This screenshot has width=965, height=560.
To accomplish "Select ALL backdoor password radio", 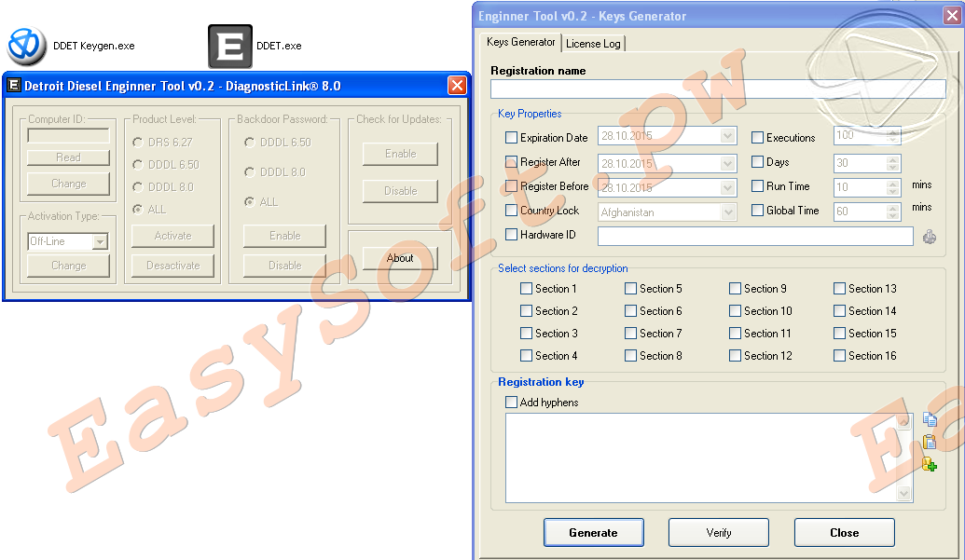I will (249, 201).
